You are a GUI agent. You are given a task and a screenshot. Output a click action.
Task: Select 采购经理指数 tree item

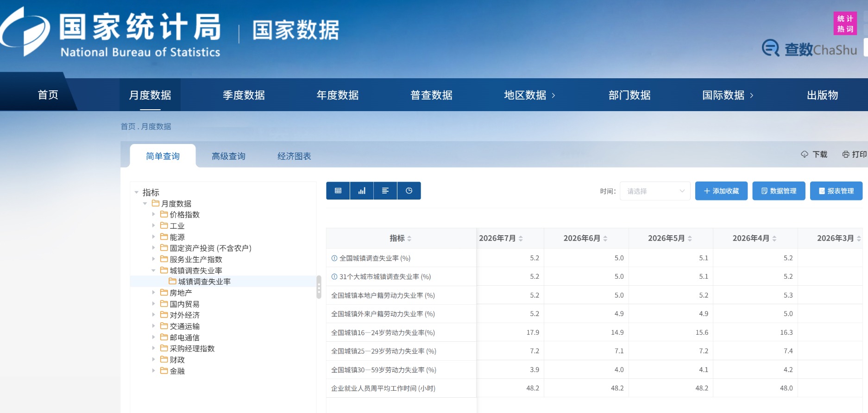click(192, 348)
